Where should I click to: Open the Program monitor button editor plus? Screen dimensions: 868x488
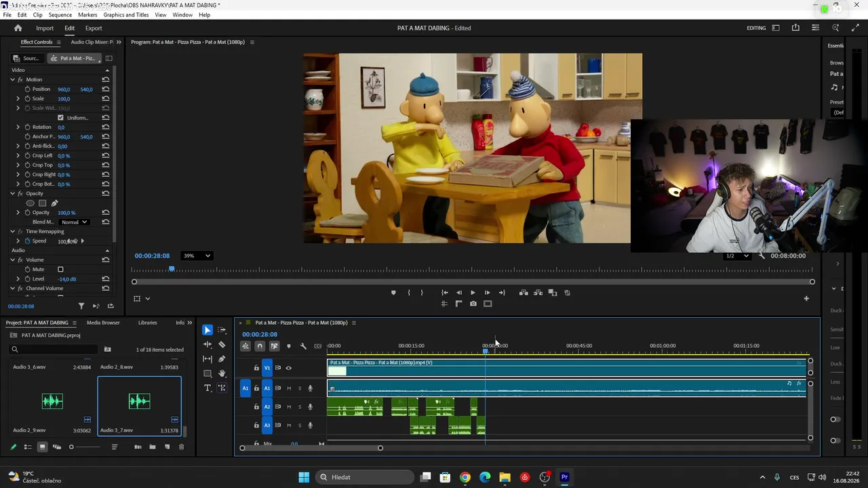(806, 298)
